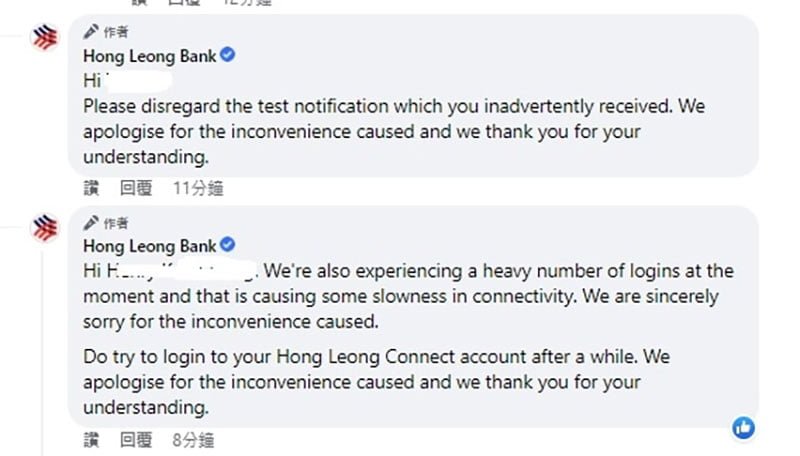Image resolution: width=800 pixels, height=456 pixels.
Task: Click the 作者 label on second comment
Action: pyautogui.click(x=116, y=223)
